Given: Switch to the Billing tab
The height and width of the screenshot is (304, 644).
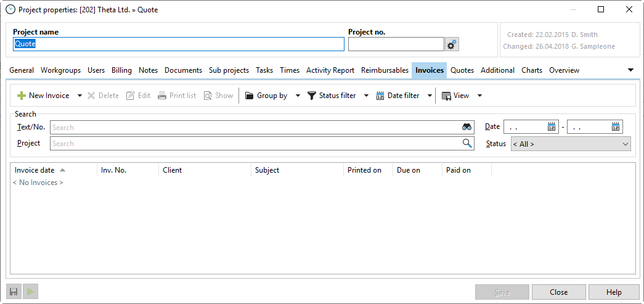Looking at the screenshot, I should [x=121, y=70].
